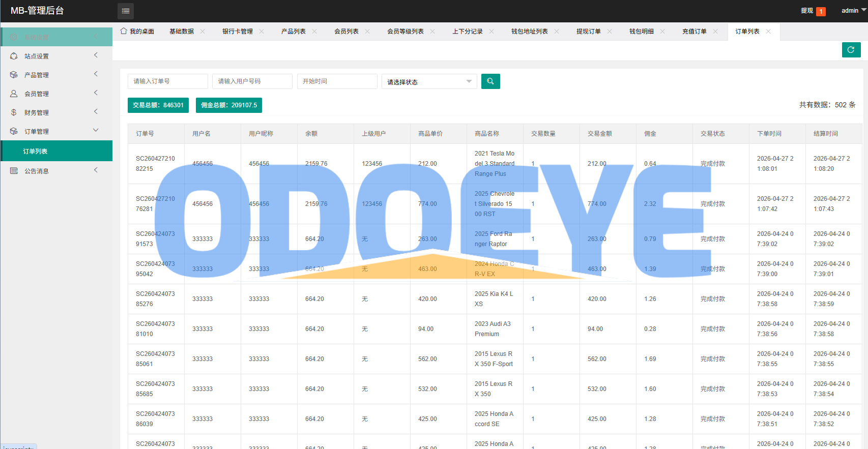The image size is (868, 449).
Task: Close the 充值订单 tab
Action: 715,31
